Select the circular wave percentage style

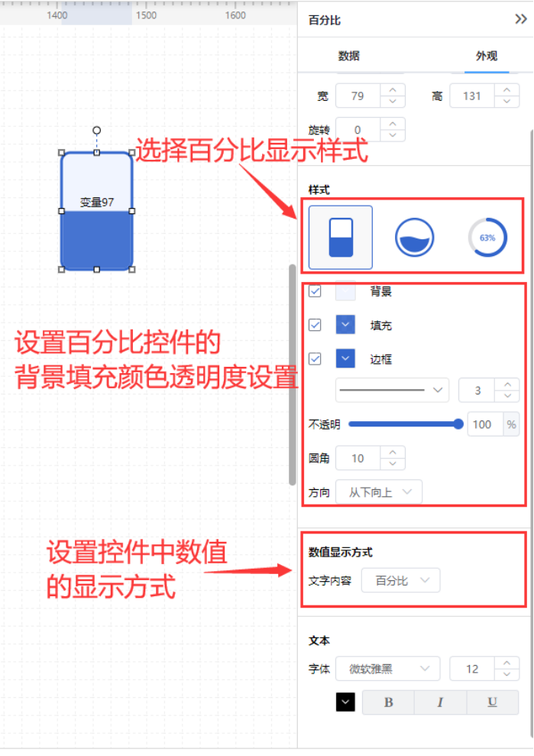[415, 237]
